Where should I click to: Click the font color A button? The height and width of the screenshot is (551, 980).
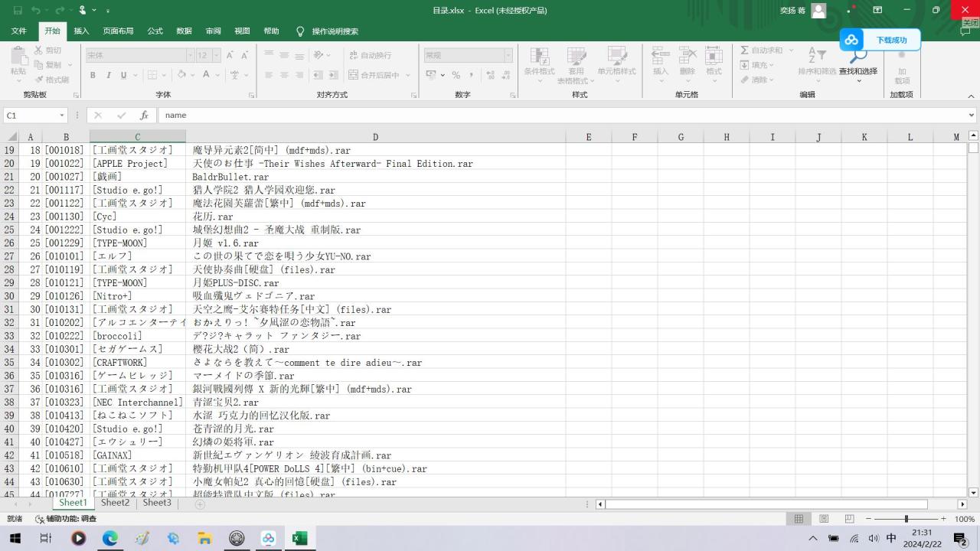pyautogui.click(x=206, y=75)
